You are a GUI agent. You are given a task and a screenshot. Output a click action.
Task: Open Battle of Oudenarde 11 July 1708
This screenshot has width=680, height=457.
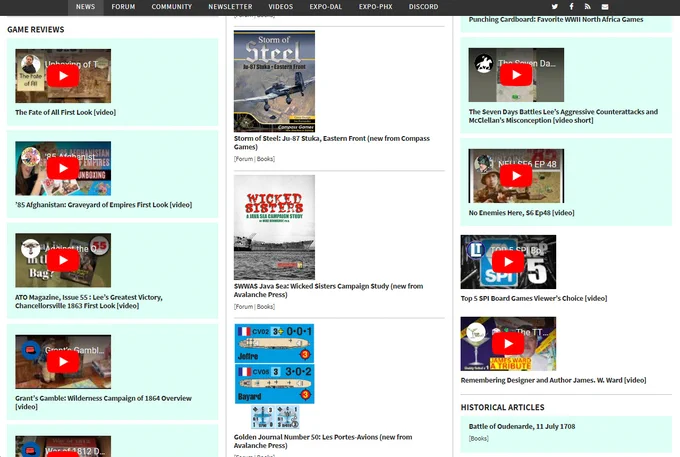[x=522, y=427]
